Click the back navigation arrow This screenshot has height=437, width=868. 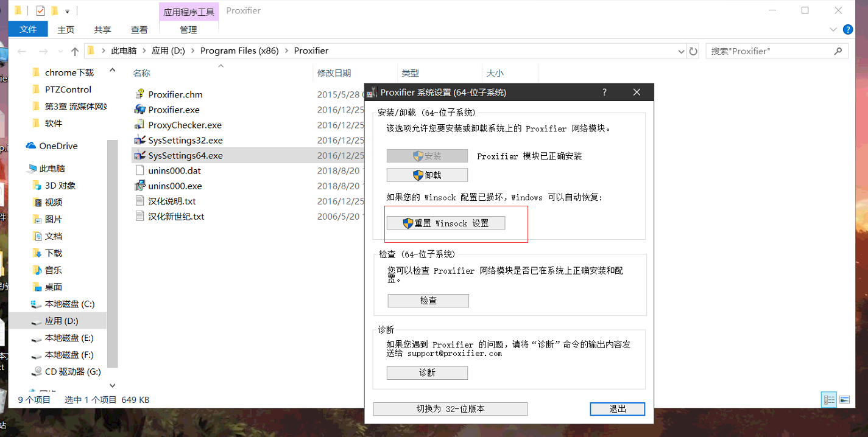click(x=22, y=51)
